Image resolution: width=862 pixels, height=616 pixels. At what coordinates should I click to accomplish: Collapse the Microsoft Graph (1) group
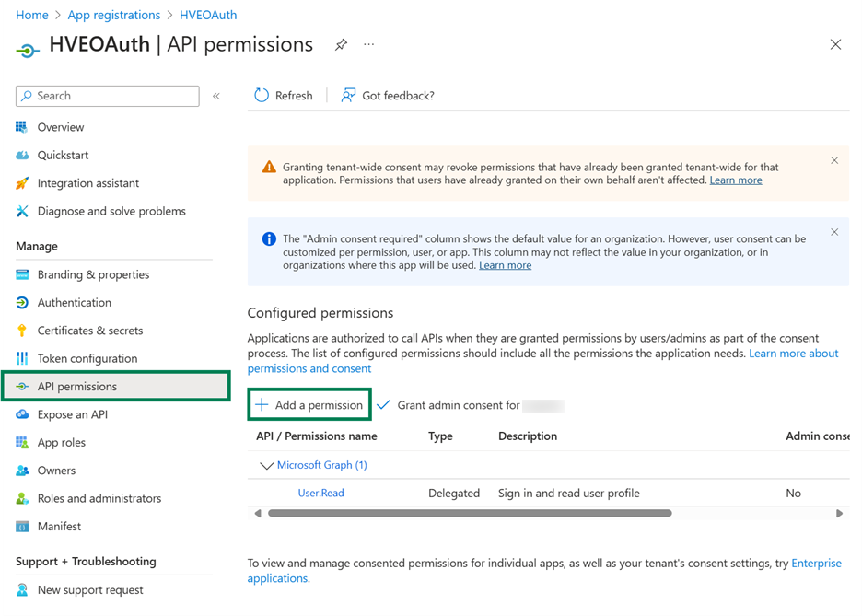267,465
